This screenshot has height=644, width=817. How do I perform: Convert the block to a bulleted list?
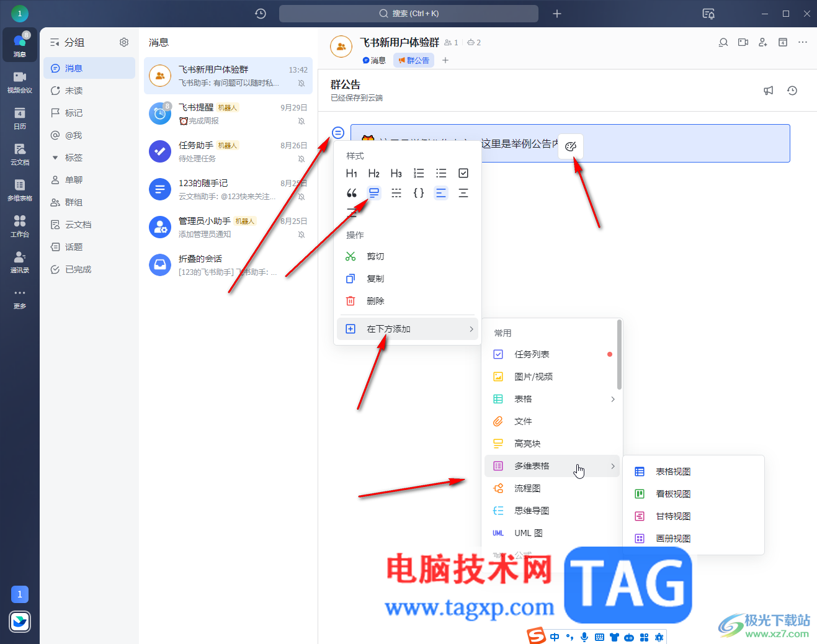(x=441, y=173)
